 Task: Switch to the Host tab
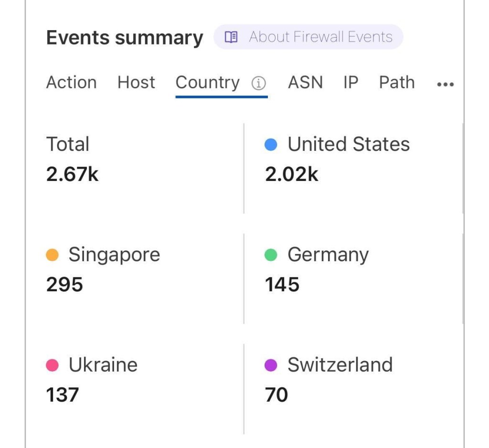pyautogui.click(x=136, y=83)
